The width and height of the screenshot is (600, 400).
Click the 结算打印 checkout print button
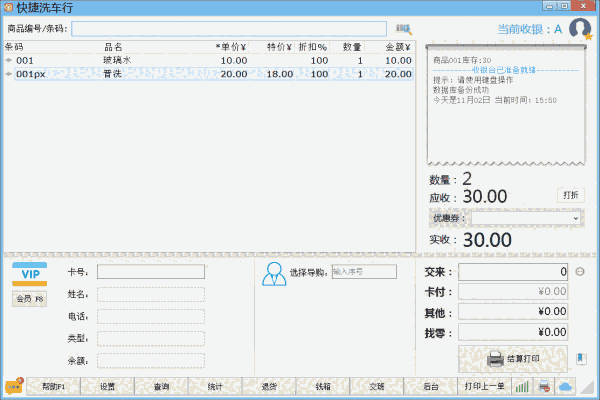(513, 359)
